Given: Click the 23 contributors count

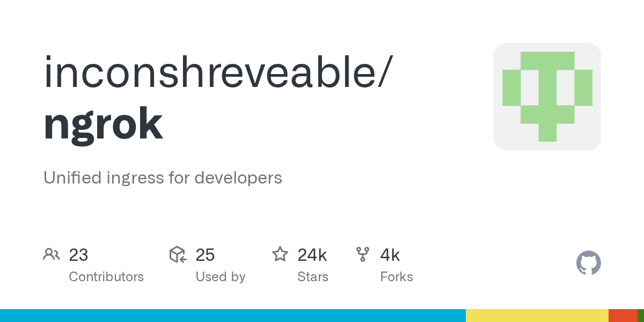Looking at the screenshot, I should (78, 255).
